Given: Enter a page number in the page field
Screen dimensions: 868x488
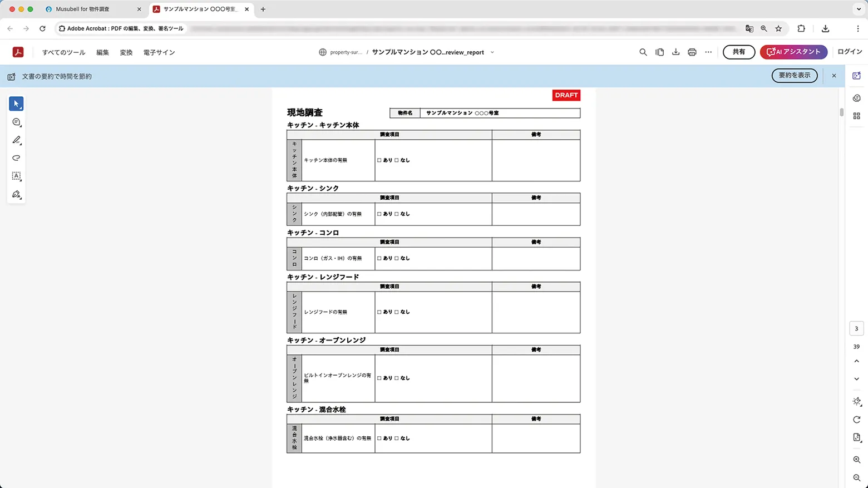Looking at the screenshot, I should click(856, 328).
